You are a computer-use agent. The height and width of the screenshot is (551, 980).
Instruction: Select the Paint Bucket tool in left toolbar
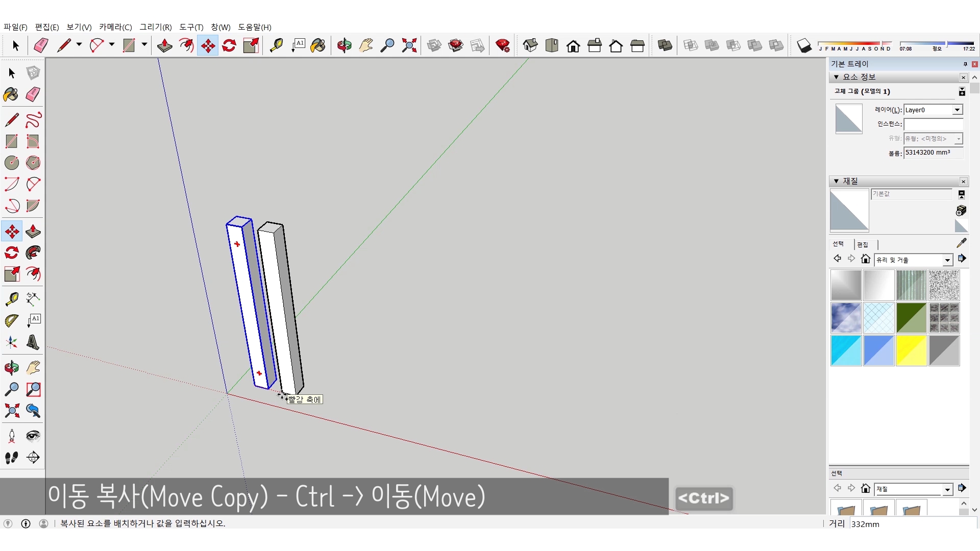pos(11,95)
